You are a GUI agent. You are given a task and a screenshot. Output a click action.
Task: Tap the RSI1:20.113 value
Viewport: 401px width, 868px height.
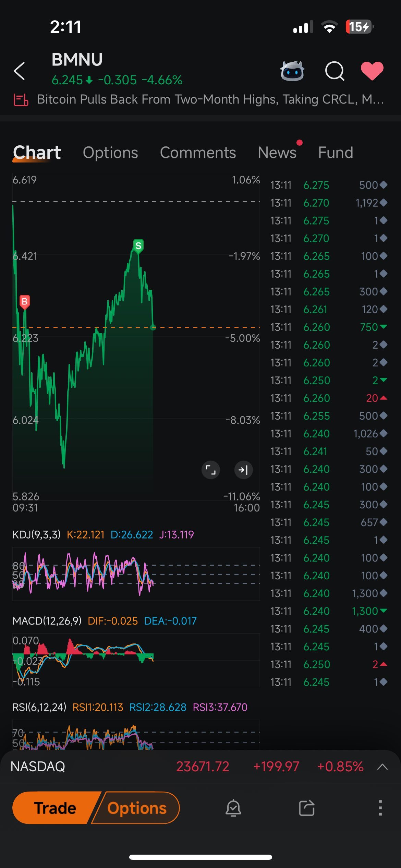tap(98, 707)
